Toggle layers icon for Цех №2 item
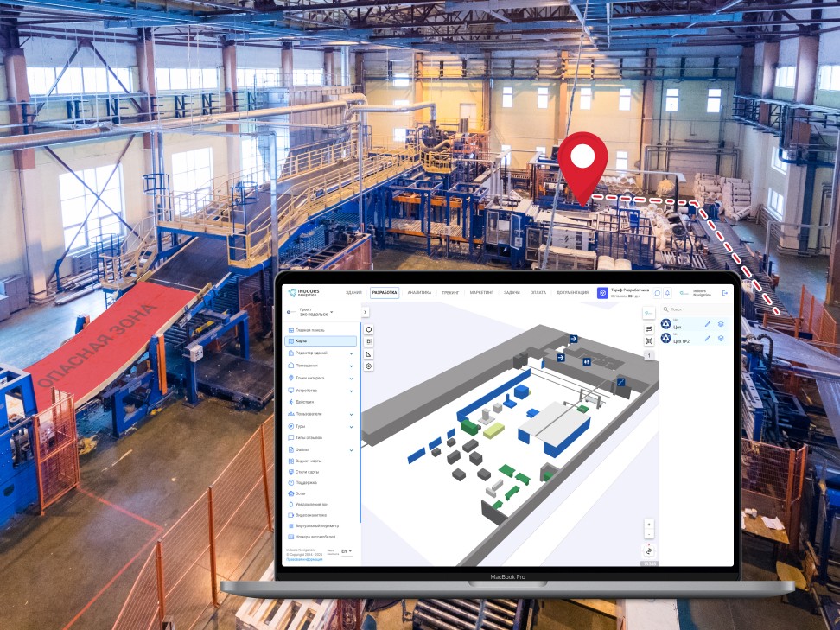This screenshot has height=630, width=840. pos(722,339)
